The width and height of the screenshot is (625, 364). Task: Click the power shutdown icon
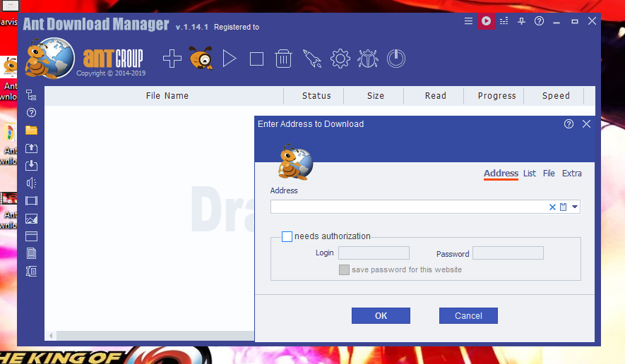click(x=395, y=59)
